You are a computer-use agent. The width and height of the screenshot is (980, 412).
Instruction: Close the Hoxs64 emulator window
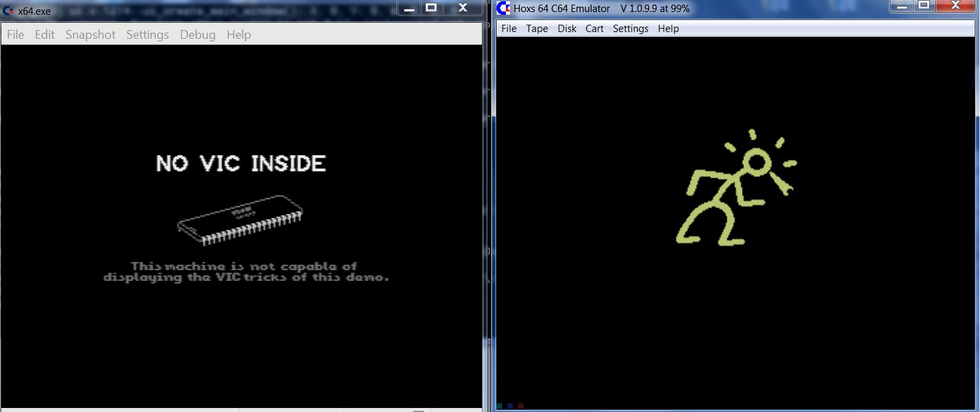pyautogui.click(x=955, y=6)
